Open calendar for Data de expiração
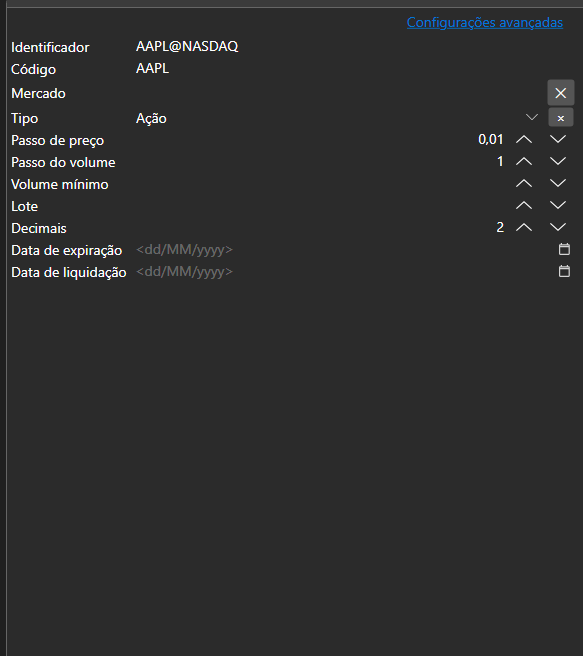The width and height of the screenshot is (583, 656). click(x=564, y=249)
